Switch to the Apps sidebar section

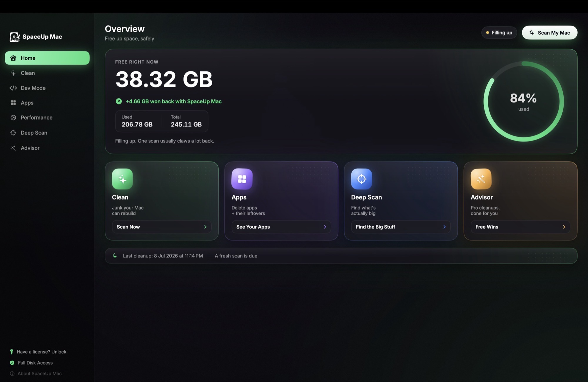pyautogui.click(x=47, y=103)
